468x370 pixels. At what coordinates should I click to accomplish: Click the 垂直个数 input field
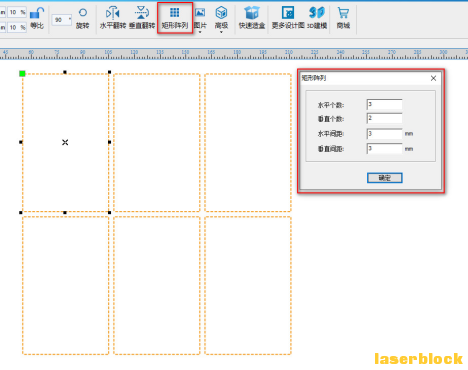[384, 118]
